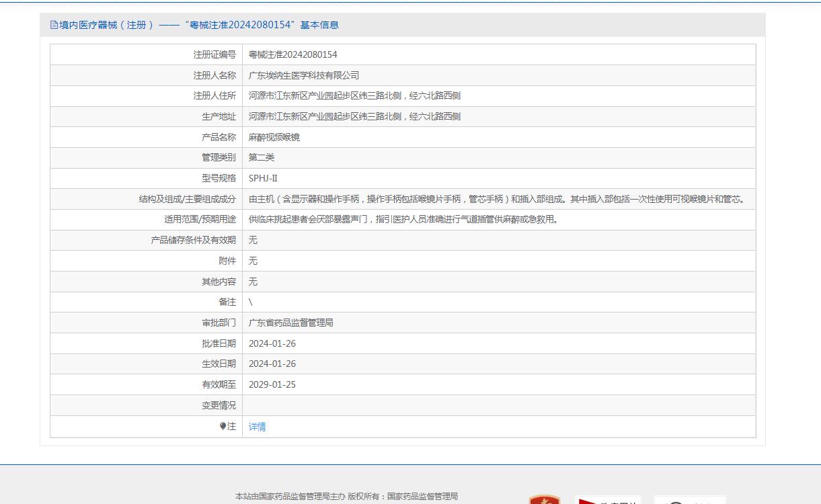Viewport: 821px width, 504px height.
Task: Click the 无 value in 产品储存条件及有效期 row
Action: coord(253,240)
